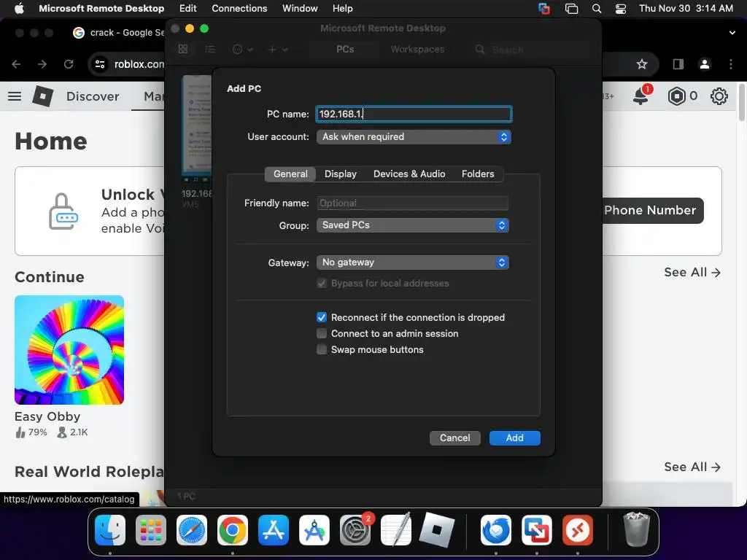Click the Roblox logo in Chrome
The image size is (747, 560).
(42, 96)
